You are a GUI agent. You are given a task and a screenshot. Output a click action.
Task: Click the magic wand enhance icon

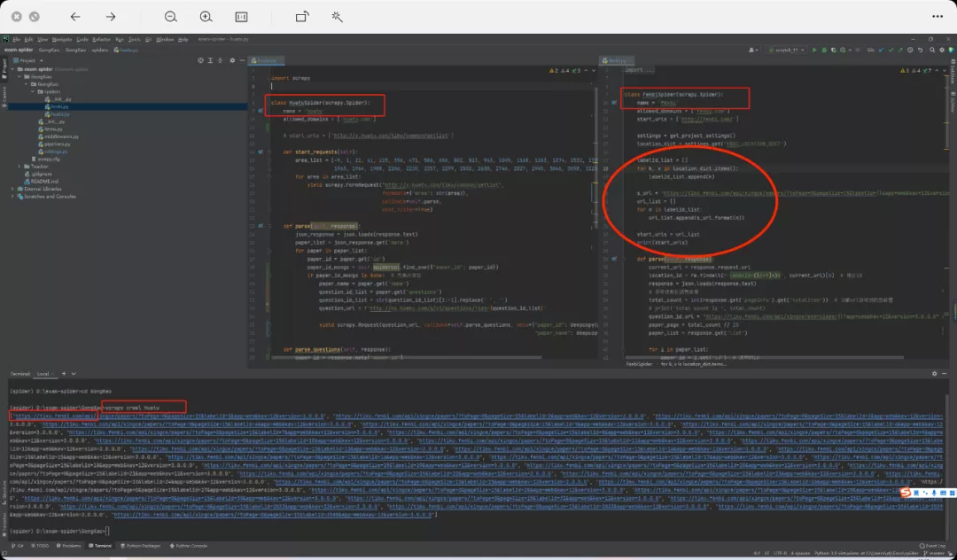[338, 17]
